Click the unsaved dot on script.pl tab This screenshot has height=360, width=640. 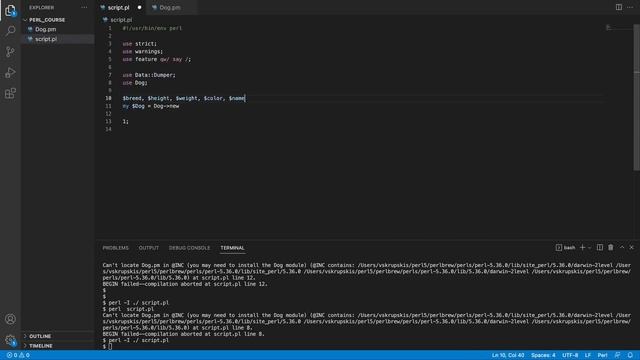140,7
